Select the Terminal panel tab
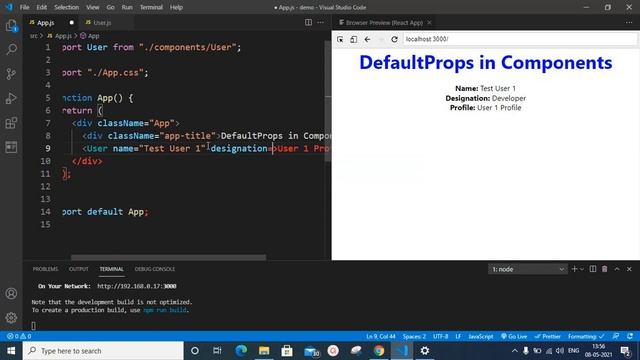Image resolution: width=640 pixels, height=360 pixels. click(x=111, y=269)
